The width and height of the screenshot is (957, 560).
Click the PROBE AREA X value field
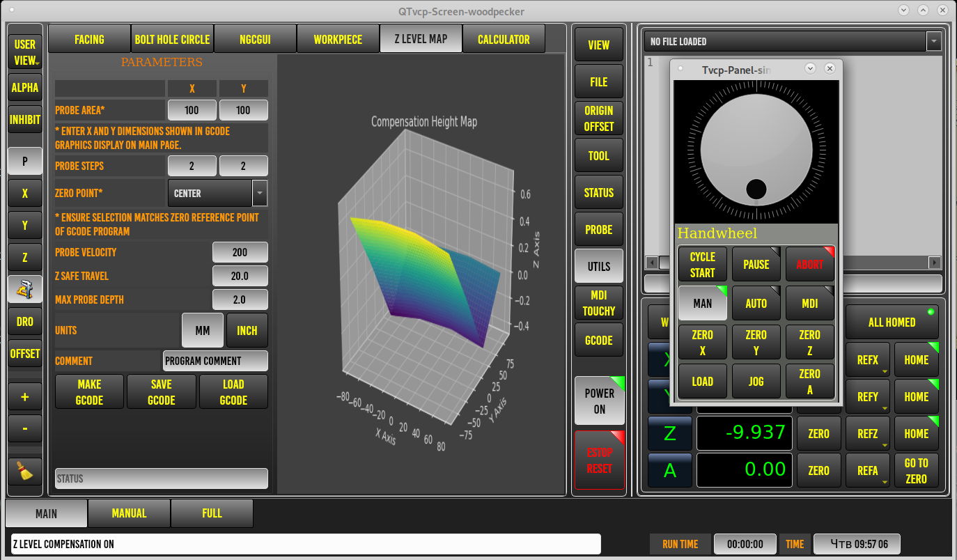[x=192, y=110]
